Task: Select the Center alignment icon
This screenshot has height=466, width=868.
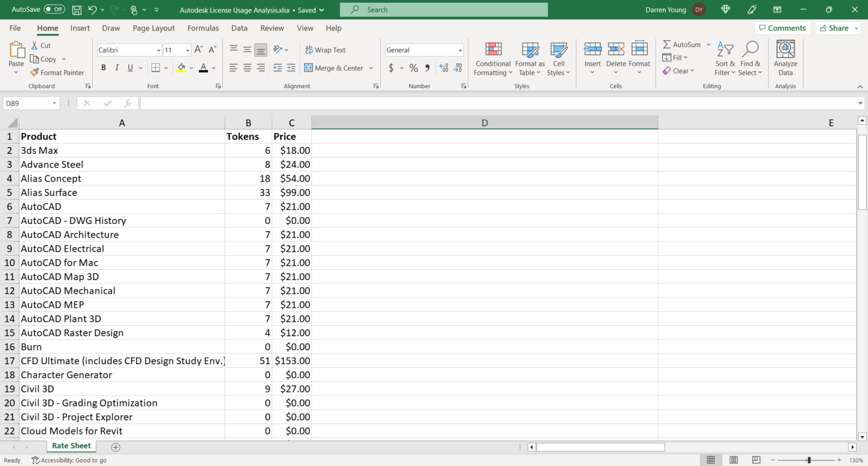Action: click(247, 67)
